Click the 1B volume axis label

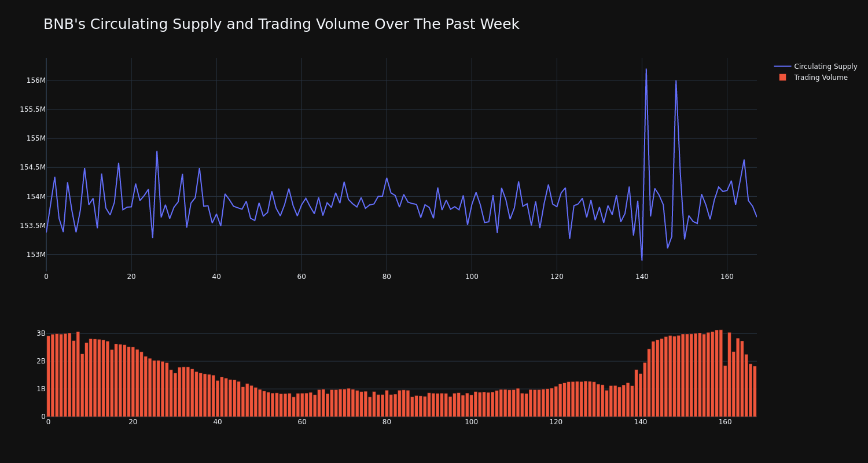[41, 389]
